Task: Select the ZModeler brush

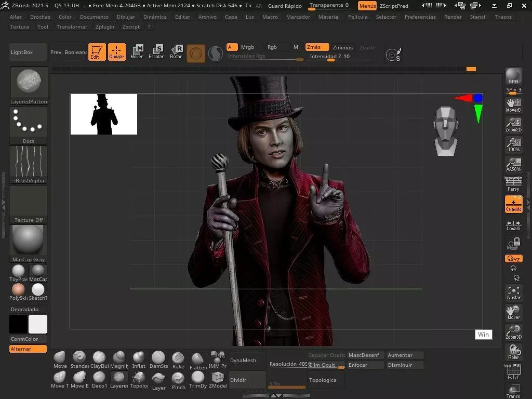Action: 218,379
